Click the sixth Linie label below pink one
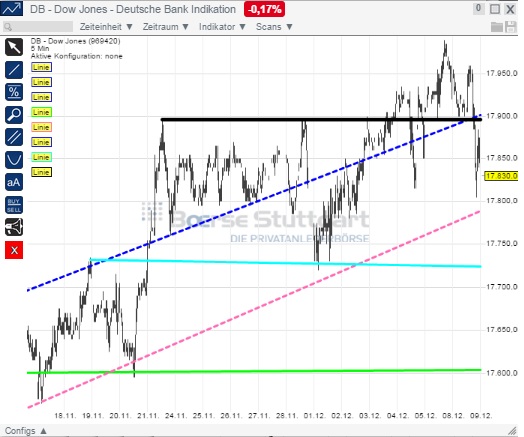 pyautogui.click(x=41, y=142)
